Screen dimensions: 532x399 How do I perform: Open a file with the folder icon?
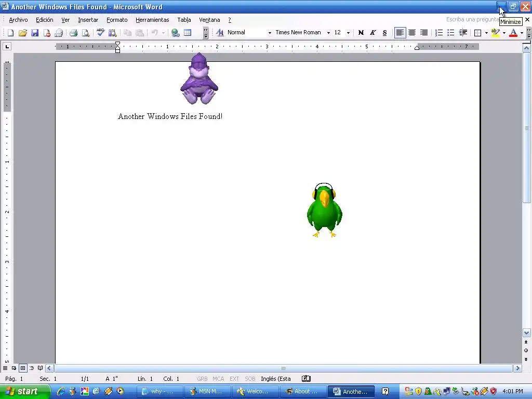tap(23, 33)
